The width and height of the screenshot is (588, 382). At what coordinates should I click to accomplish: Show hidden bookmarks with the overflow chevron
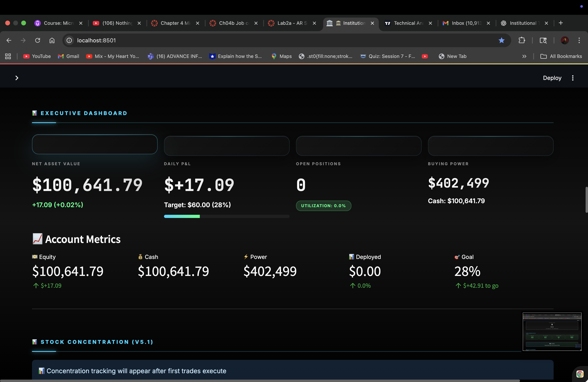(524, 56)
